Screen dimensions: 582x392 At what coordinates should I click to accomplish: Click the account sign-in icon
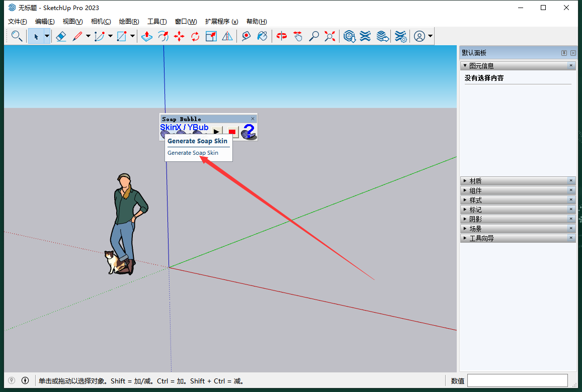tap(419, 36)
